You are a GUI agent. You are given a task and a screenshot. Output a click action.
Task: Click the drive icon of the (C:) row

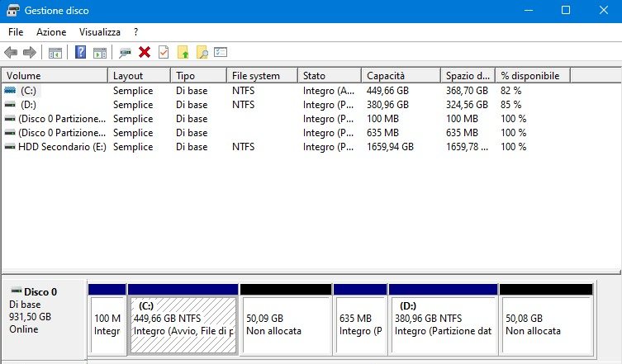10,91
